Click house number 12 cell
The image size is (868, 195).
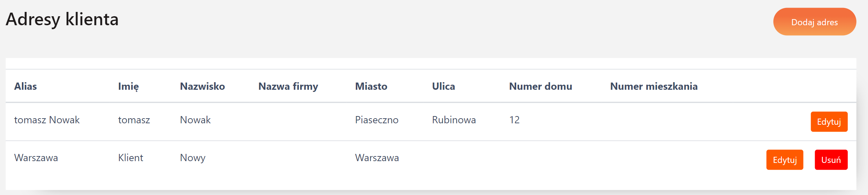pos(514,120)
